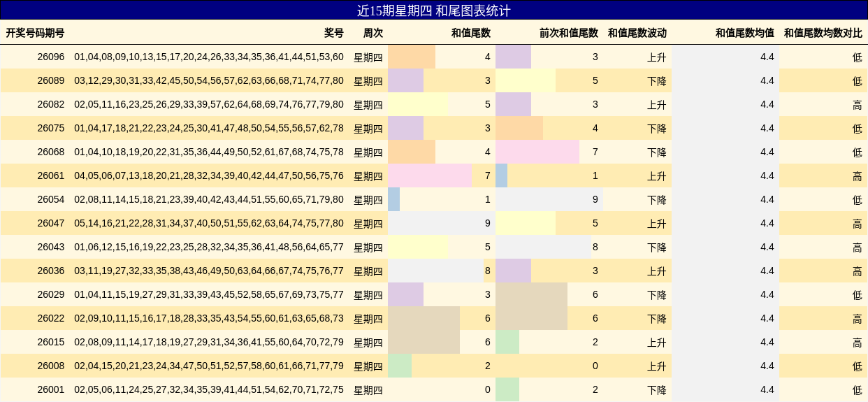The image size is (868, 402).
Task: Click the winning numbers starting 01,04,08,09,10,13
Action: pyautogui.click(x=209, y=57)
